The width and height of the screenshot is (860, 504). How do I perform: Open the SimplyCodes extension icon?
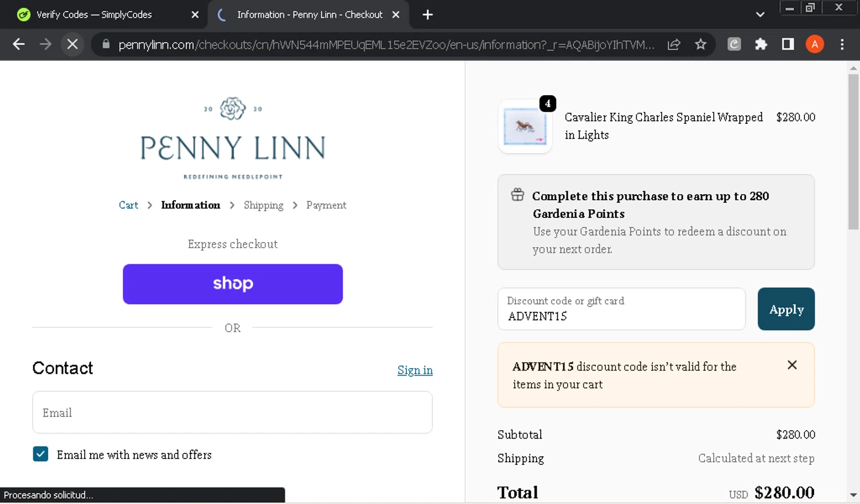tap(734, 44)
